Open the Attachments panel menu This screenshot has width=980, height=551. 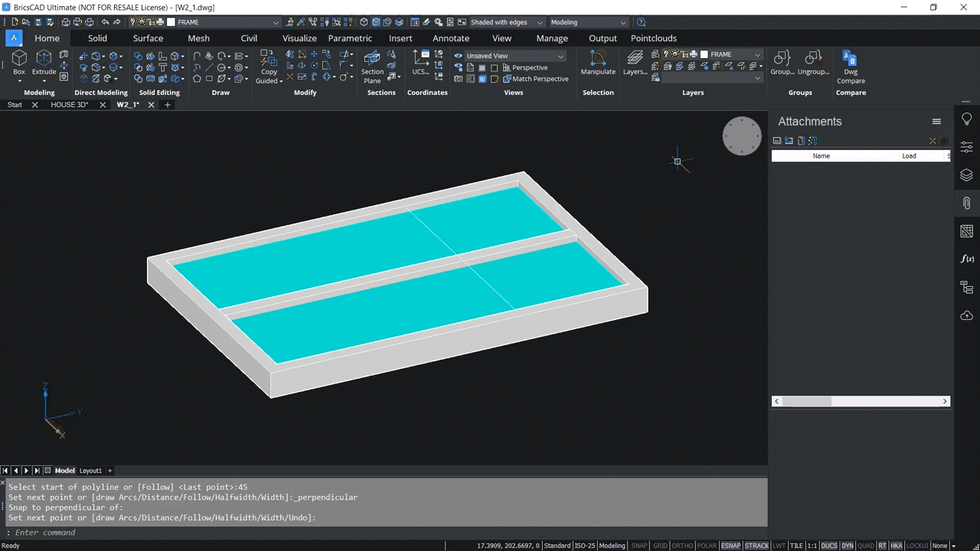tap(936, 121)
